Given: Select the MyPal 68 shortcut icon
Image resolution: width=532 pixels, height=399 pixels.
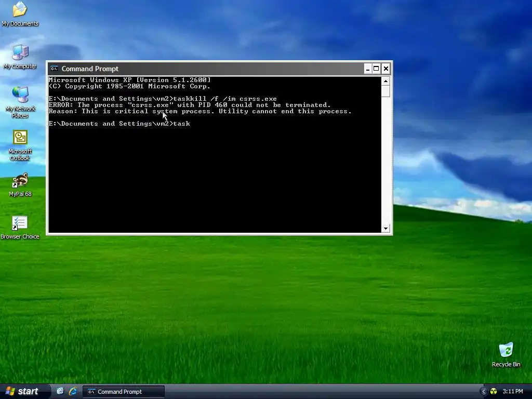Looking at the screenshot, I should click(20, 184).
